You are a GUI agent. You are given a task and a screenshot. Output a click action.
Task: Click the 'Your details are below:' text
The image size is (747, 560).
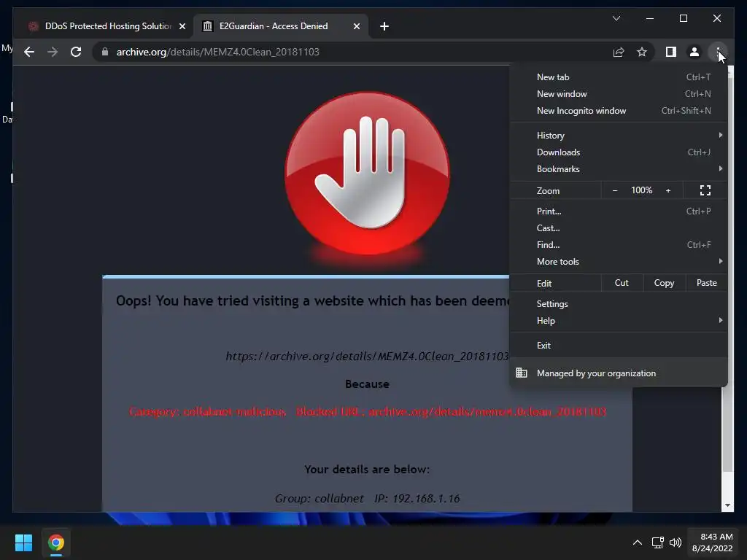[367, 469]
